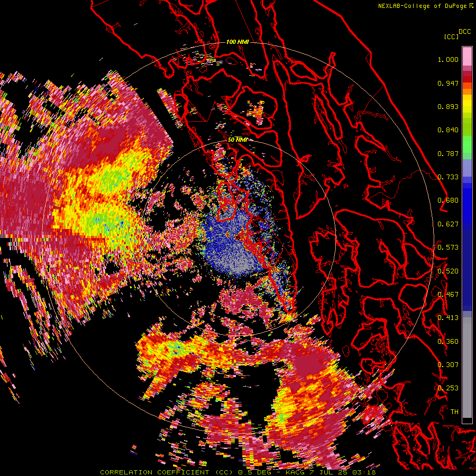
Task: Click the 50 NMI range ring label
Action: coord(237,140)
